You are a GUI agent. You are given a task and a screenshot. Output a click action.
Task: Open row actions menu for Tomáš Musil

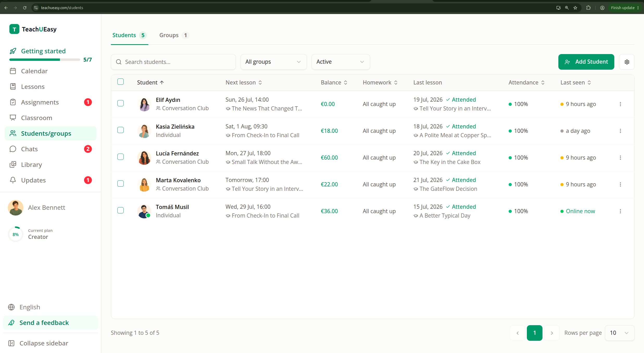click(x=620, y=211)
